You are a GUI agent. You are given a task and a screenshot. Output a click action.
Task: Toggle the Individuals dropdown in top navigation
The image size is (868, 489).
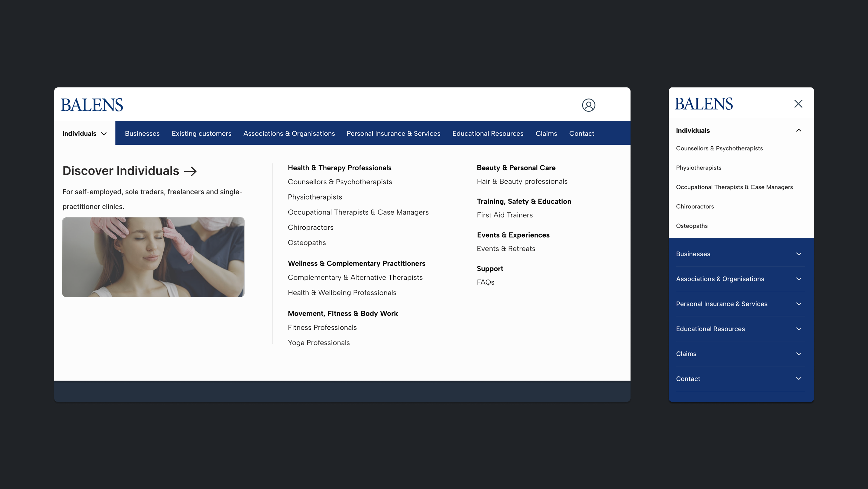click(x=84, y=133)
